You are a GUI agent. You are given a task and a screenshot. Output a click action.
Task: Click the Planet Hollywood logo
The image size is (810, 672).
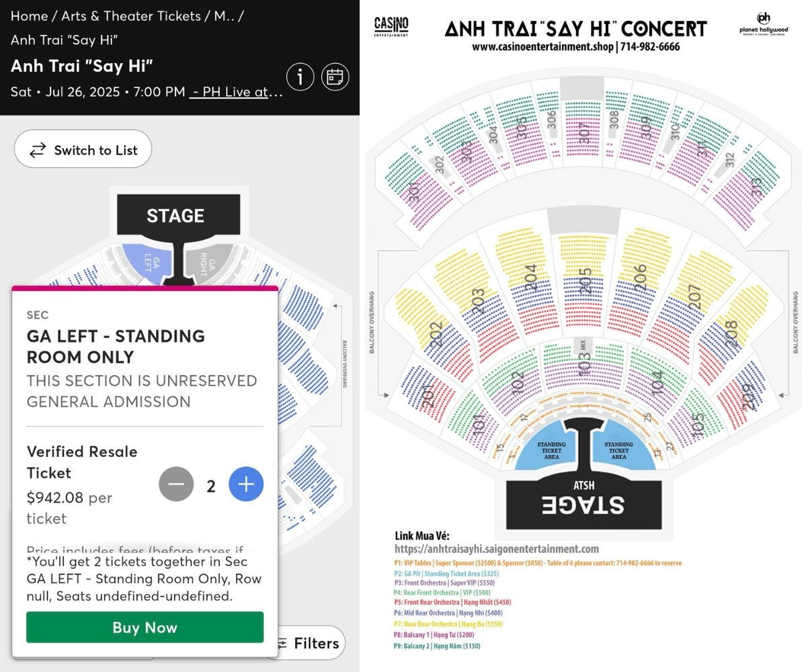[764, 22]
